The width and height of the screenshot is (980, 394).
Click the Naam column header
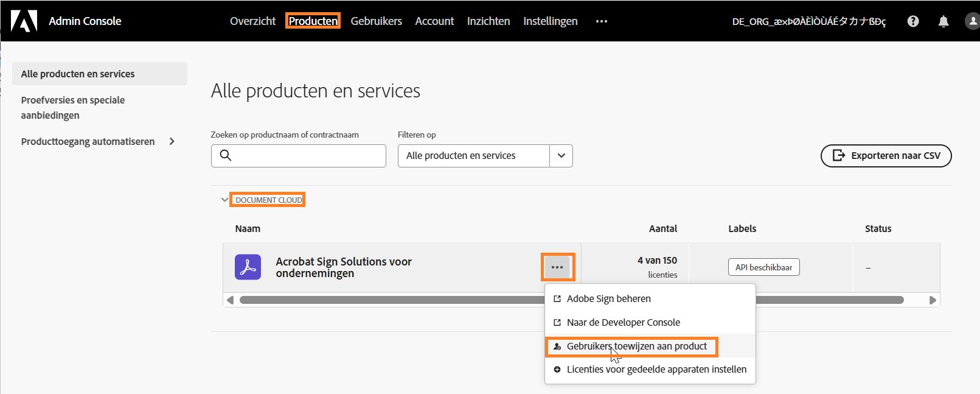point(248,229)
